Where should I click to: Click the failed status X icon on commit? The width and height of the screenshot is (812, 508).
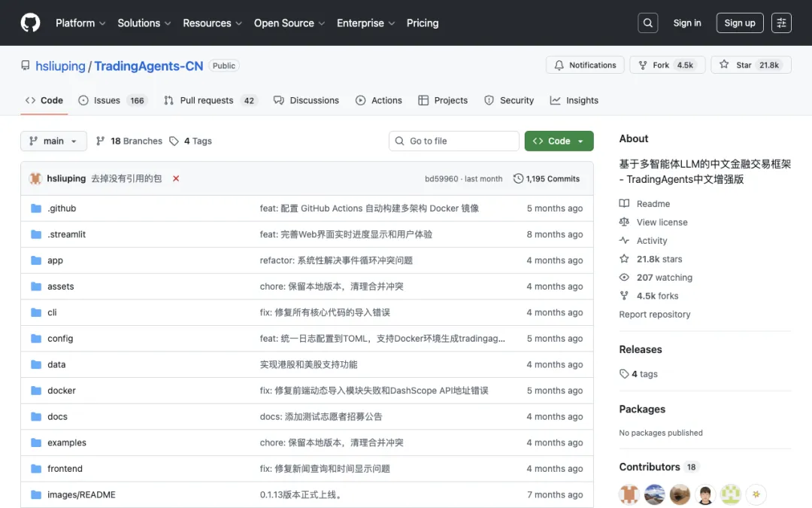point(176,178)
